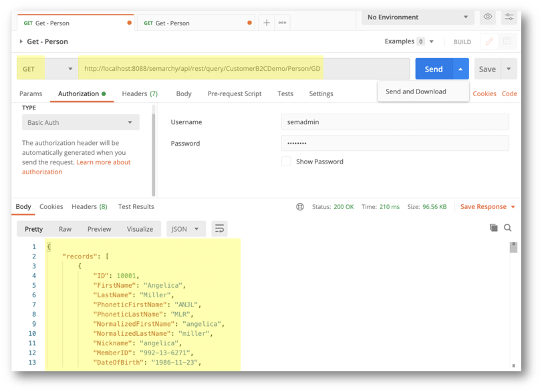Viewport: 542px width, 392px height.
Task: Expand the Get - Person request title triangle
Action: (x=21, y=41)
